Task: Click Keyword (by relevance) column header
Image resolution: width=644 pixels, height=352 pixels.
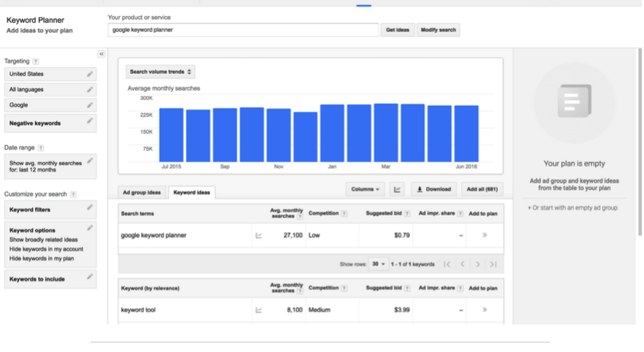Action: [x=151, y=288]
